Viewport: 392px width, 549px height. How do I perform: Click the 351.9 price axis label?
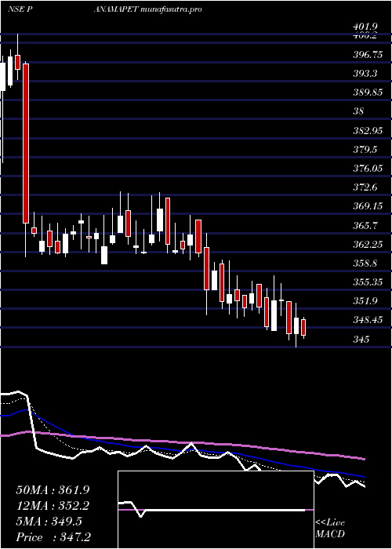click(365, 300)
